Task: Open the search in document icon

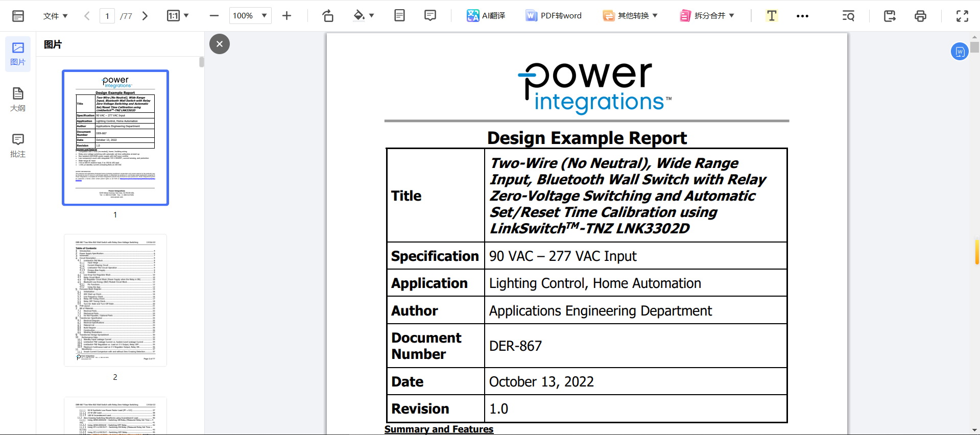Action: pos(848,16)
